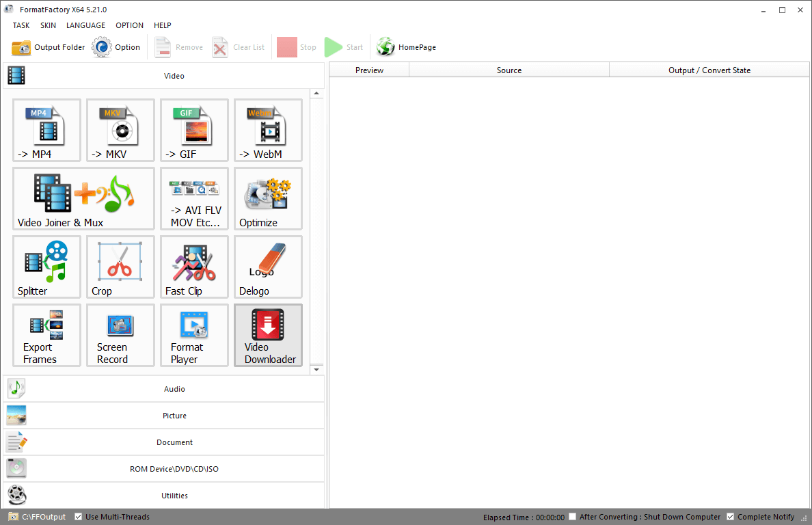The height and width of the screenshot is (525, 812).
Task: Select the Crop tool with scissors
Action: pos(121,267)
